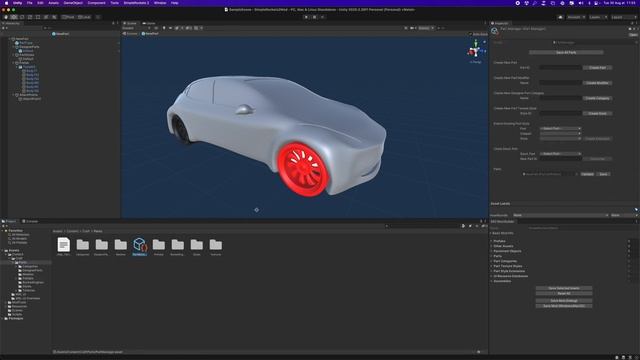Focus the Create New Part ID field
The height and width of the screenshot is (360, 640).
pos(561,68)
